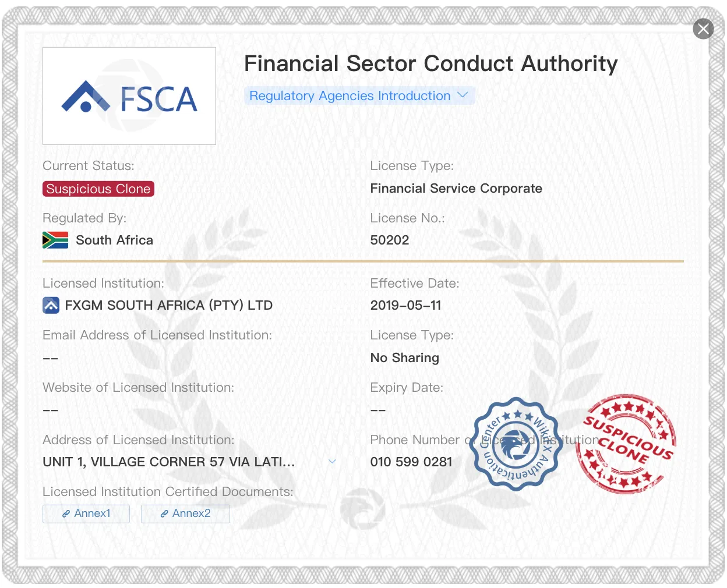Click the UNIT 1, VILLAGE CORNER address text
Viewport: 727px width, 588px height.
(169, 462)
